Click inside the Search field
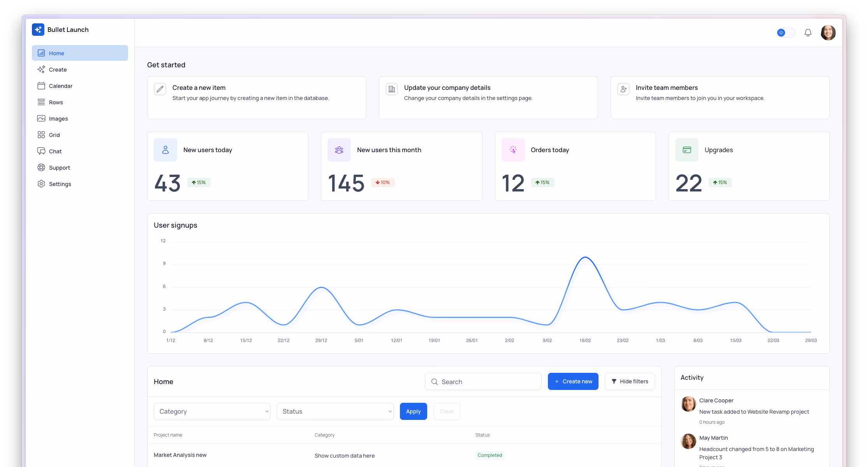868x467 pixels. (483, 381)
